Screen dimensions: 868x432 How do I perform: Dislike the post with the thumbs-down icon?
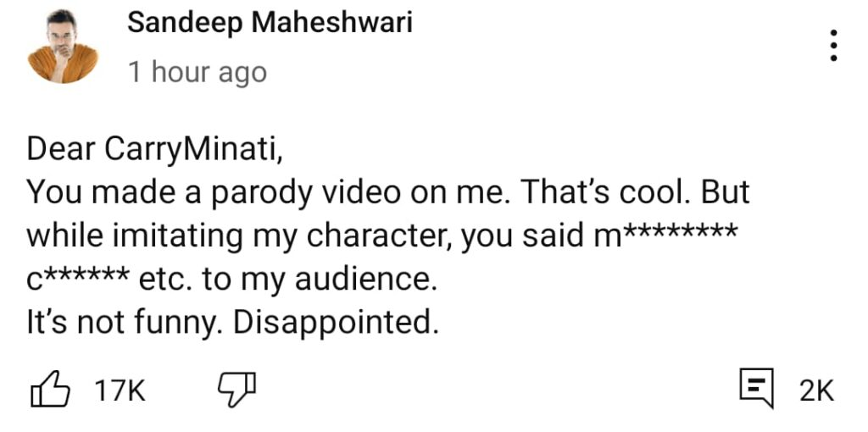[236, 390]
